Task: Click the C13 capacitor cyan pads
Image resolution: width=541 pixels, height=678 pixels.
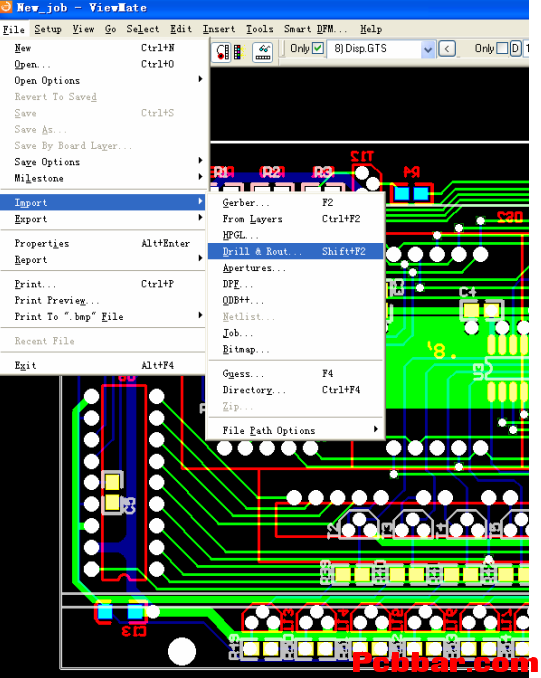Action: [121, 612]
